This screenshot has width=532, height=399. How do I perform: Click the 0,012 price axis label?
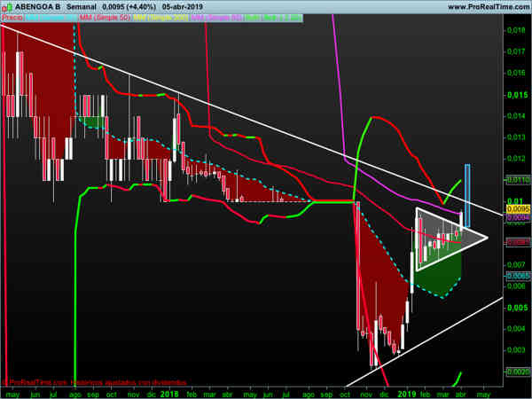click(x=516, y=159)
